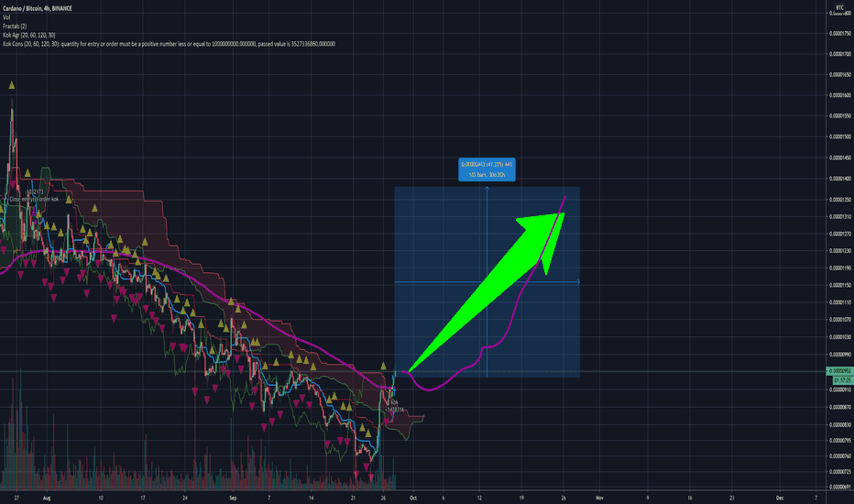Click the 0.00001700 price axis label
854x504 pixels.
840,54
